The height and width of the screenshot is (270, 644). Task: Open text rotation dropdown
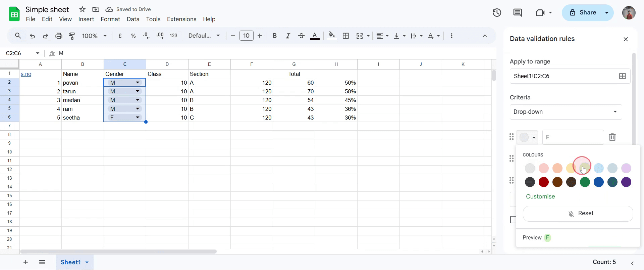tap(434, 36)
